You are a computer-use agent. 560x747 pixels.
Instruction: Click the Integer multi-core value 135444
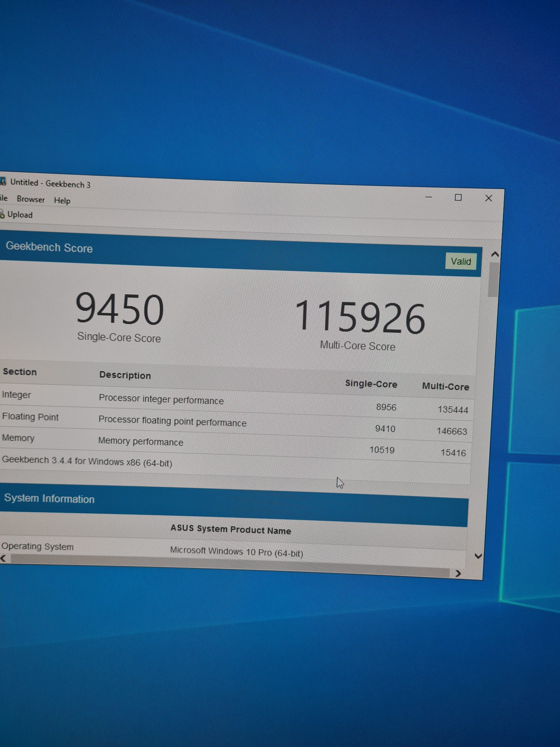pos(453,410)
